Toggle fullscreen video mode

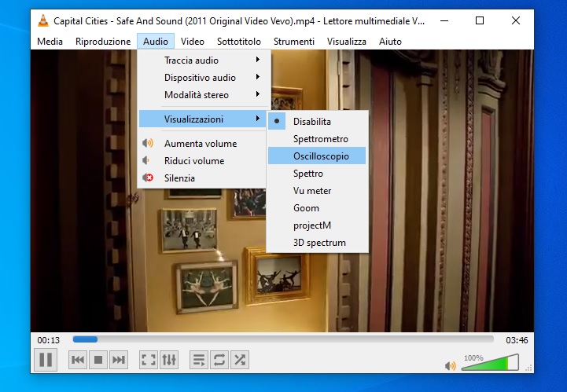coord(149,360)
